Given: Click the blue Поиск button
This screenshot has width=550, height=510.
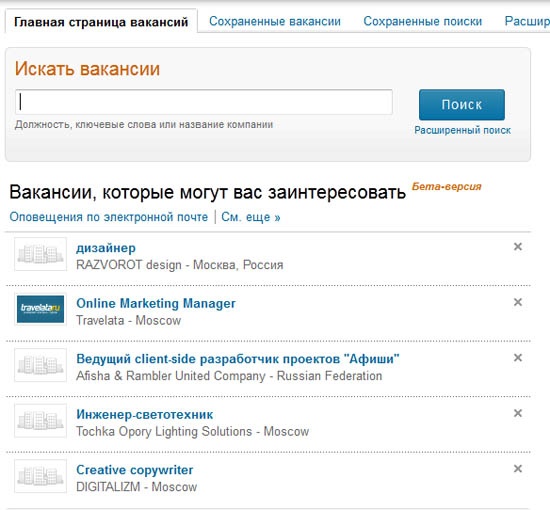Looking at the screenshot, I should pyautogui.click(x=462, y=105).
